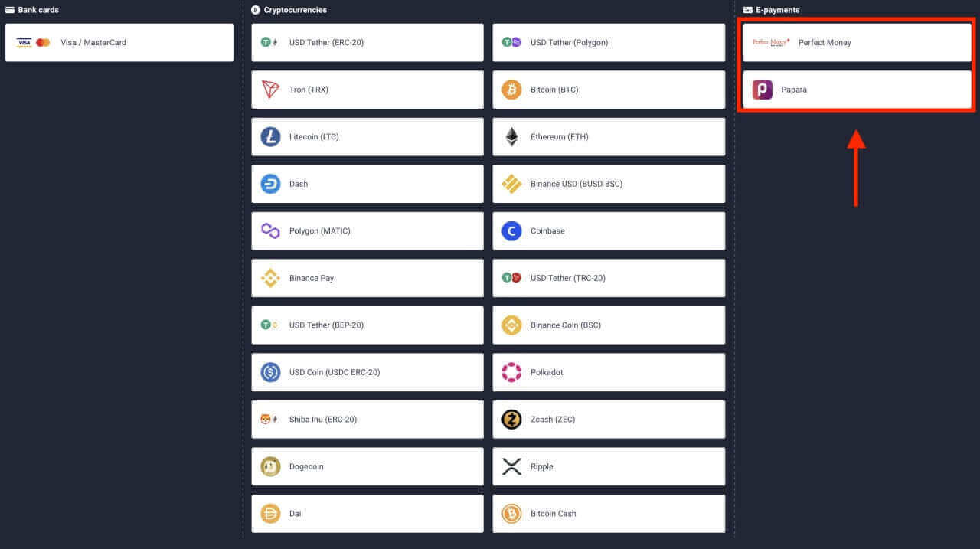Choose Shiba Inu (ERC-20) payment
The height and width of the screenshot is (549, 980).
click(367, 420)
